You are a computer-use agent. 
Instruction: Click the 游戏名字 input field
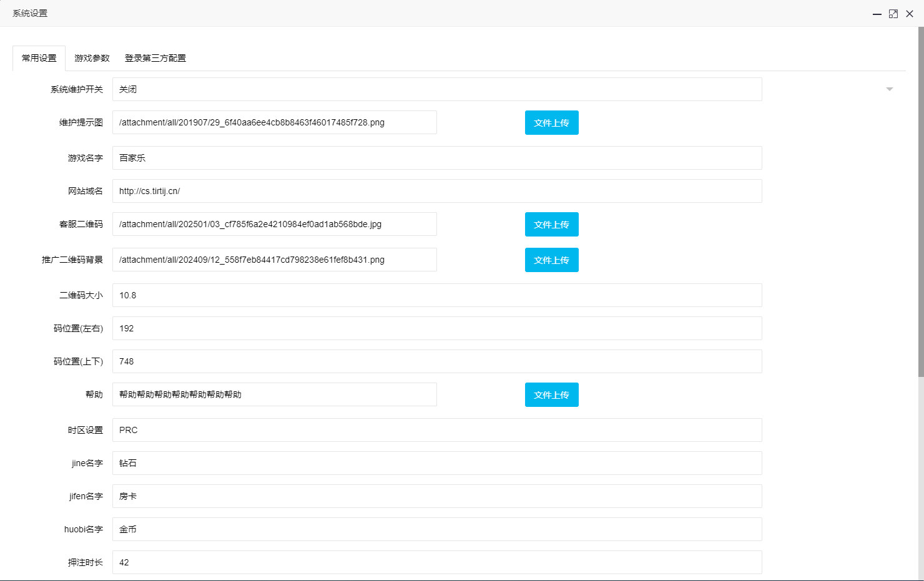(437, 158)
